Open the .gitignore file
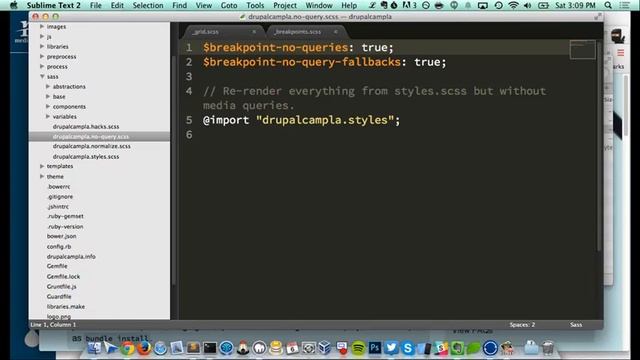The width and height of the screenshot is (640, 360). [60, 196]
